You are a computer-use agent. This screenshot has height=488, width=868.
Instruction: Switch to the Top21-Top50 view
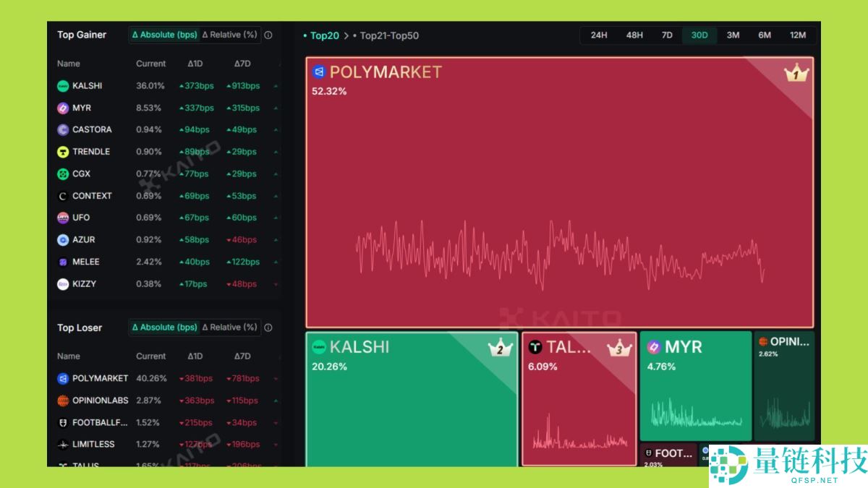coord(388,35)
